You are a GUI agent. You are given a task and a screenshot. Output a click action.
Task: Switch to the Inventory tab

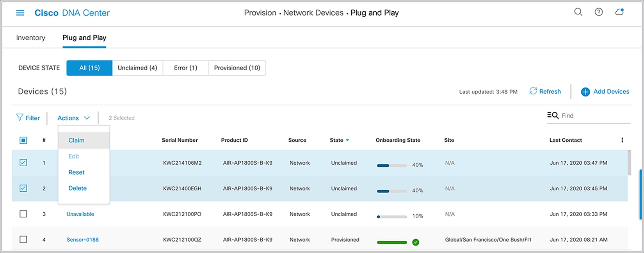coord(30,37)
